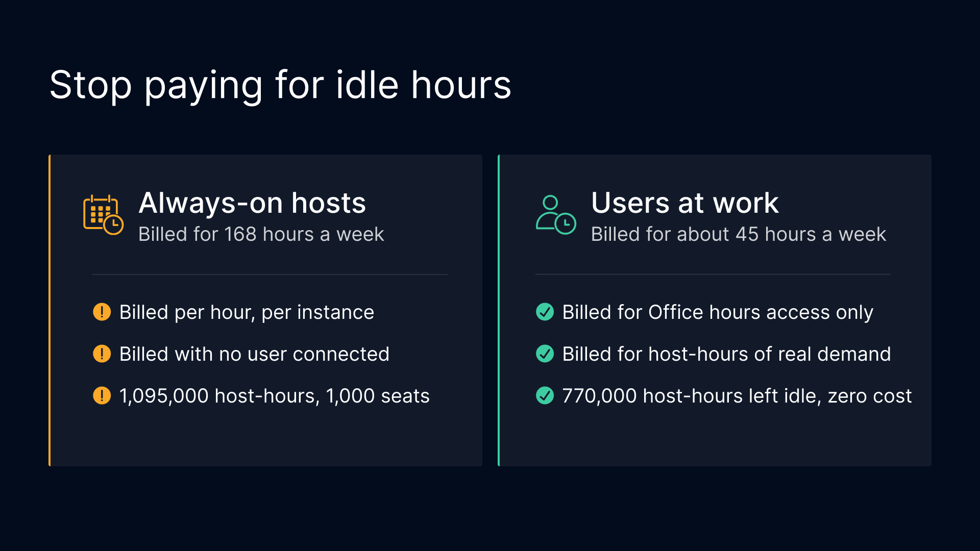Screen dimensions: 980x551
Task: Select the heading 'Always-on hosts'
Action: [252, 203]
